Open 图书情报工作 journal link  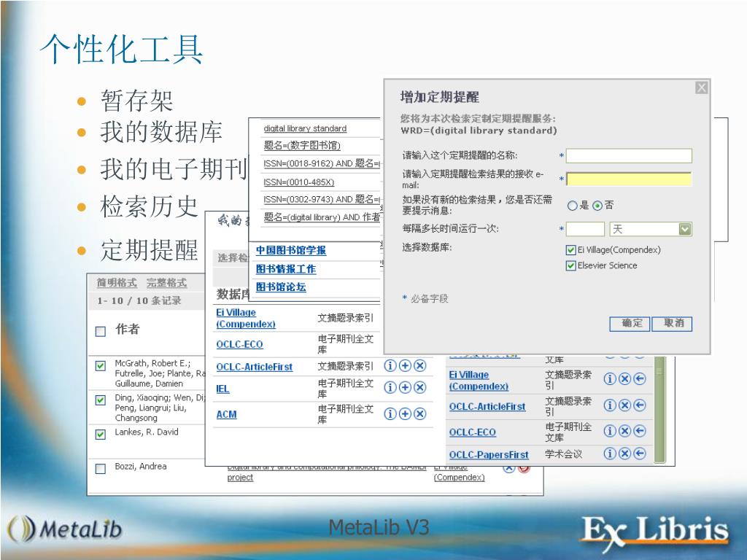[286, 269]
